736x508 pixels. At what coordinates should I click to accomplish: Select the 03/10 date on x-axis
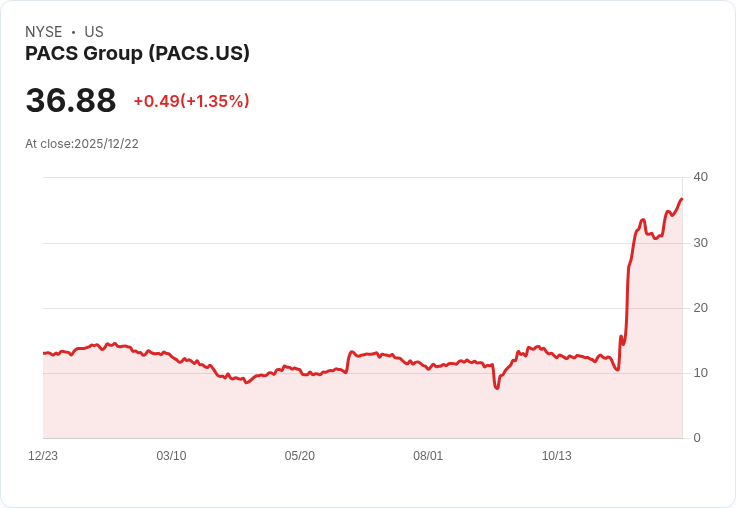click(171, 456)
